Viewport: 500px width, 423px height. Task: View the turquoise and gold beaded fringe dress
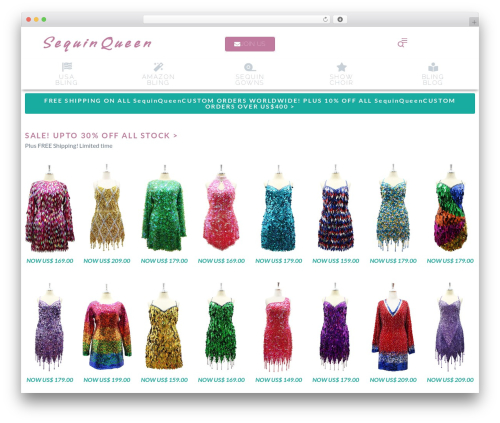click(x=393, y=208)
